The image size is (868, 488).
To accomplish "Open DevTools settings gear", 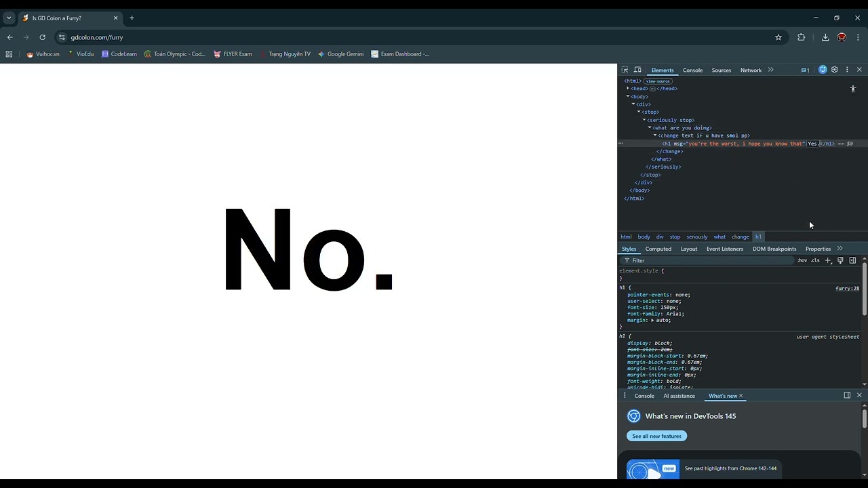I will [835, 70].
